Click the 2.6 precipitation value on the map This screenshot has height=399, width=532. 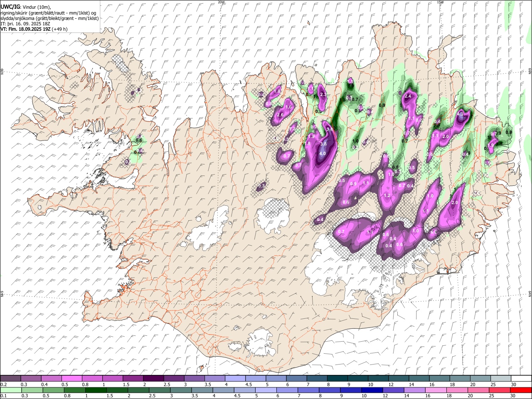pos(280,115)
